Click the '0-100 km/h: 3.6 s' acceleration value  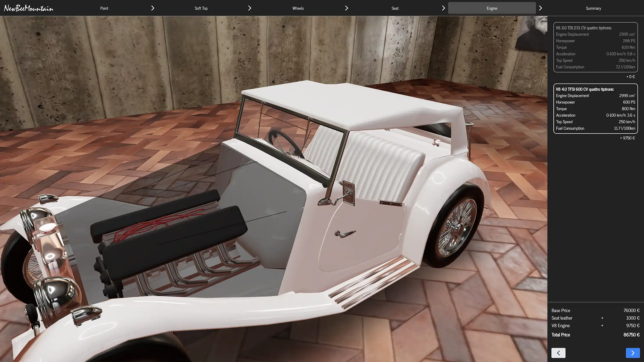pyautogui.click(x=620, y=115)
